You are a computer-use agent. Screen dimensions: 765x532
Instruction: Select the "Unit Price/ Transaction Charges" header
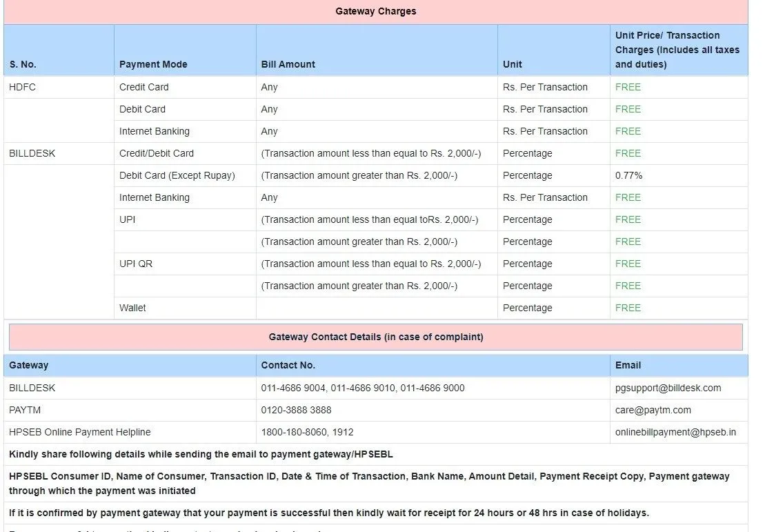click(x=677, y=50)
